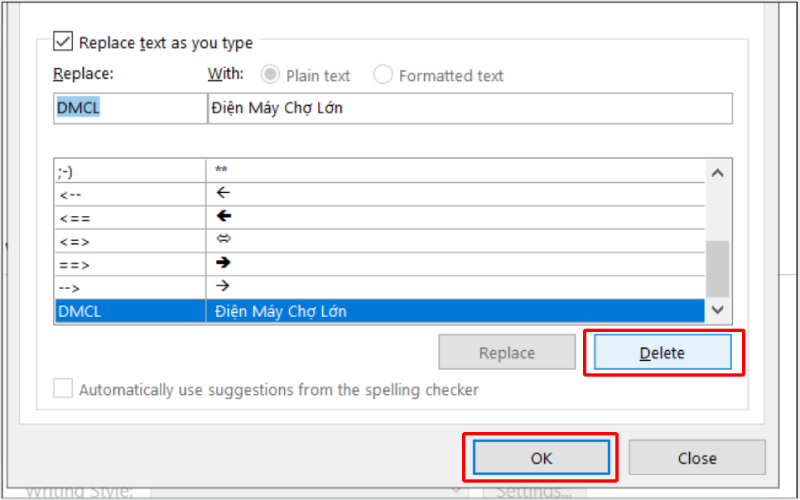
Task: Enable automatic spelling checker suggestions checkbox
Action: point(64,389)
